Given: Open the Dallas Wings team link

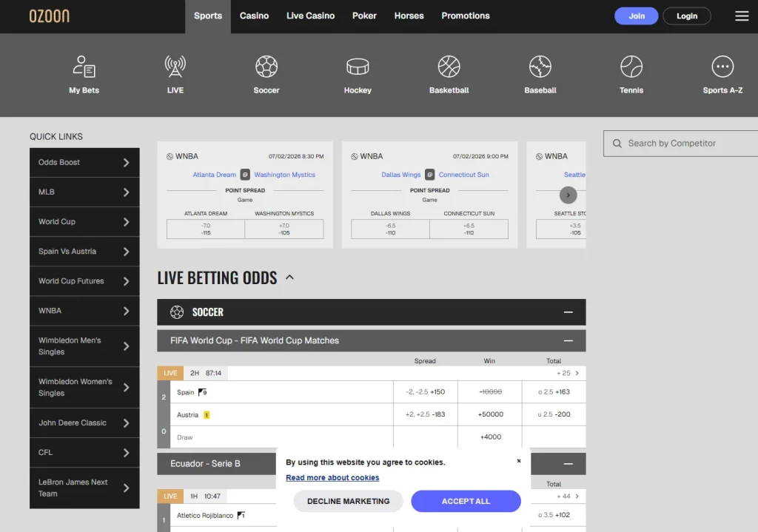Looking at the screenshot, I should coord(401,175).
